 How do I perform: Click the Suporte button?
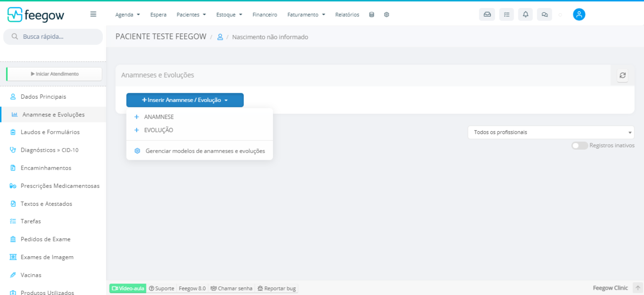click(x=161, y=288)
